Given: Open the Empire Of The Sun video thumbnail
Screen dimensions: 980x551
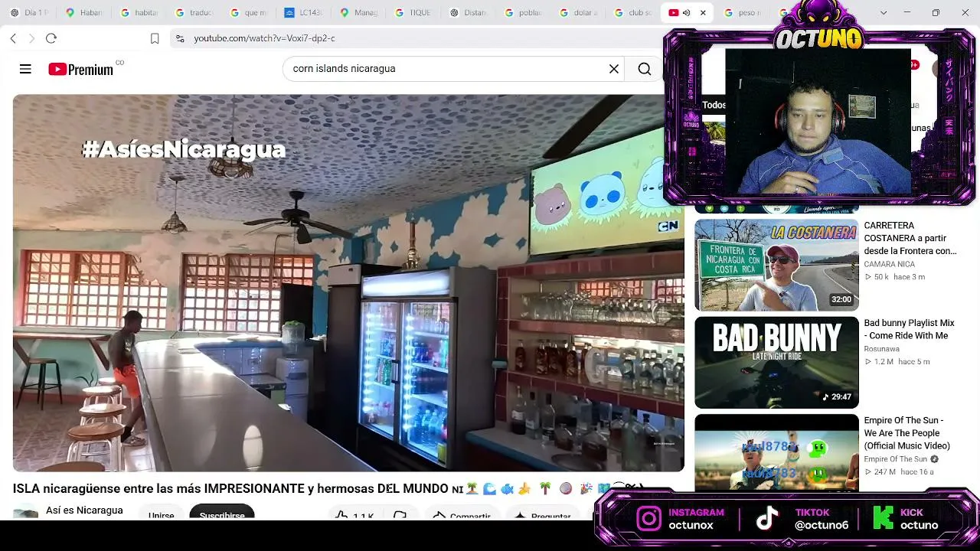Looking at the screenshot, I should click(776, 452).
